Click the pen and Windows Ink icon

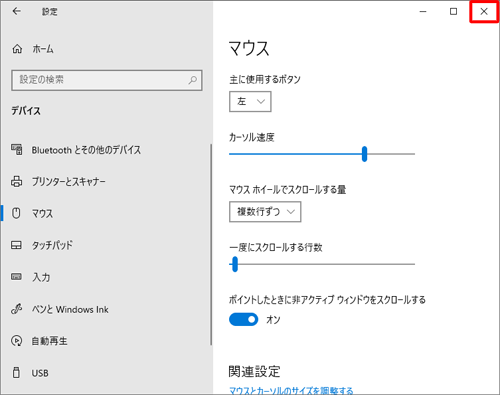[17, 309]
